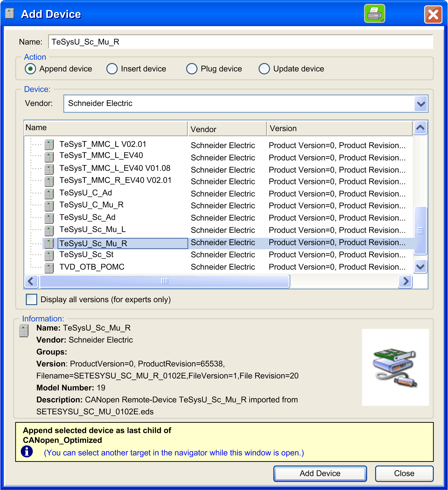Select the Insert device radio button
Screen dimensions: 448x490
112,69
